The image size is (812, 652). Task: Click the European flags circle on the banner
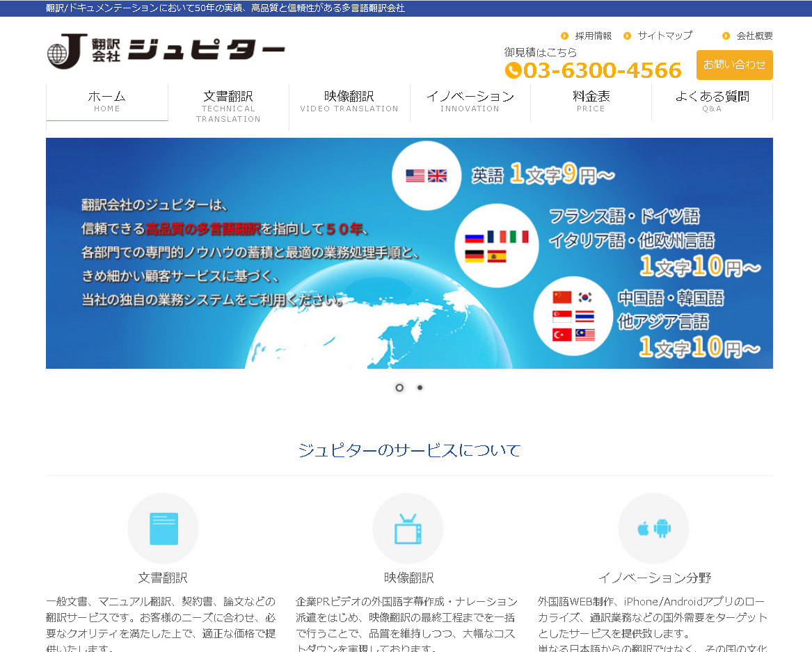point(496,245)
